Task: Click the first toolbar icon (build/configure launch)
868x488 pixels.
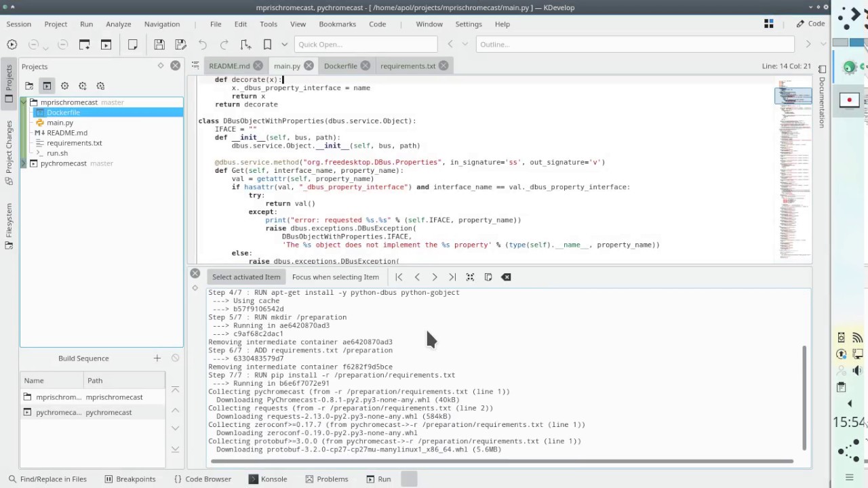Action: [12, 44]
